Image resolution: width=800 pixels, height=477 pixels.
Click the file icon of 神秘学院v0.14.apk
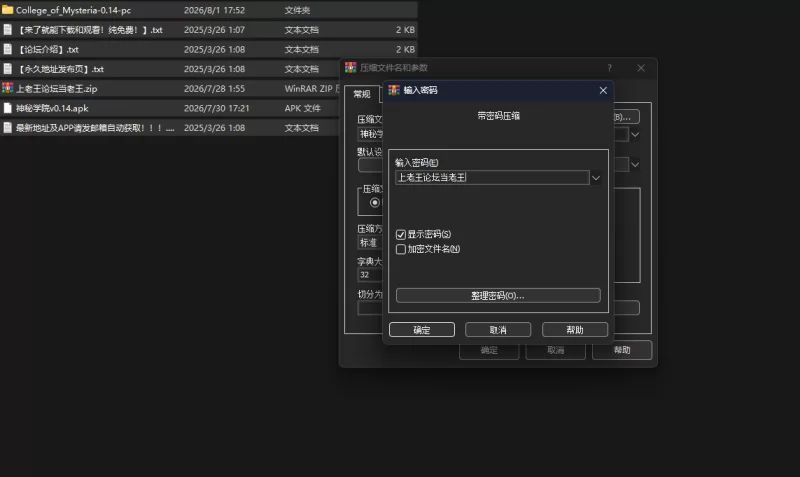tap(8, 108)
